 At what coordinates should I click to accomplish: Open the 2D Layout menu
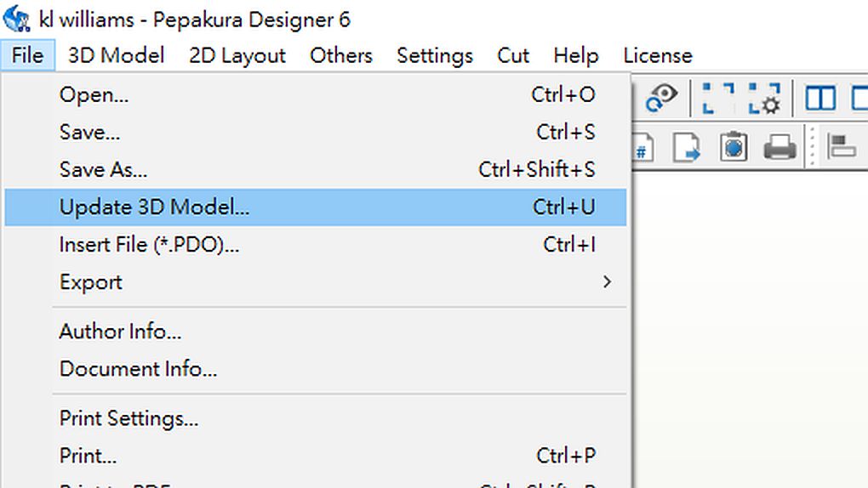point(237,55)
